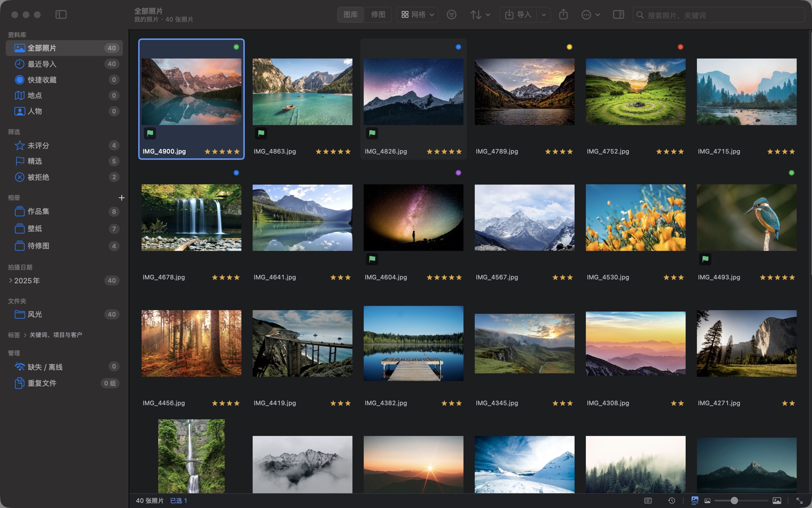812x508 pixels.
Task: Add a new album with plus icon
Action: [121, 198]
